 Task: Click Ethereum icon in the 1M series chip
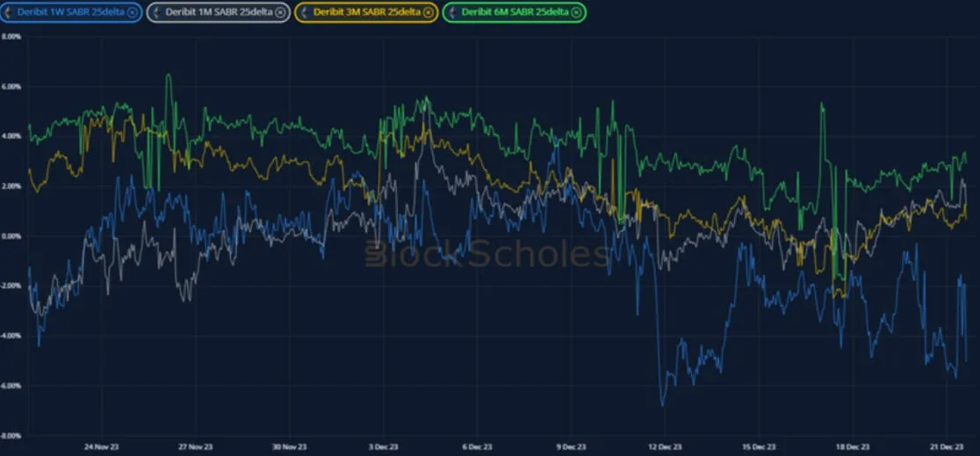(157, 12)
